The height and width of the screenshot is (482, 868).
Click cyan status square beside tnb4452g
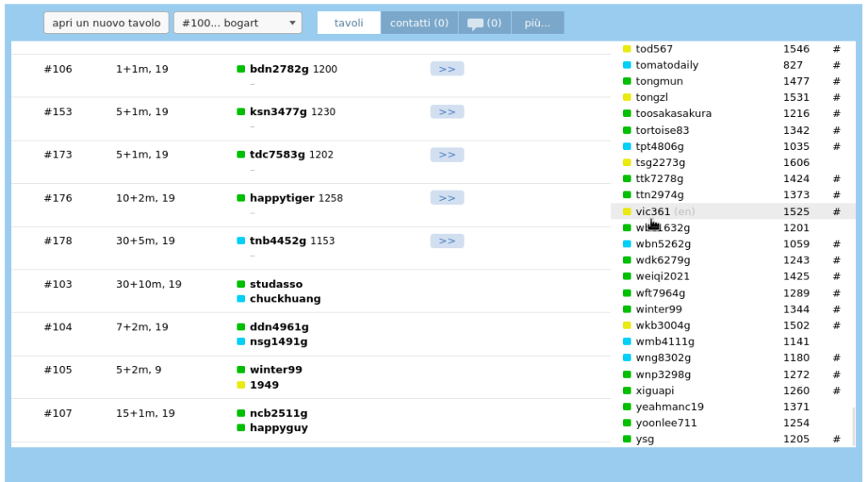click(x=241, y=241)
